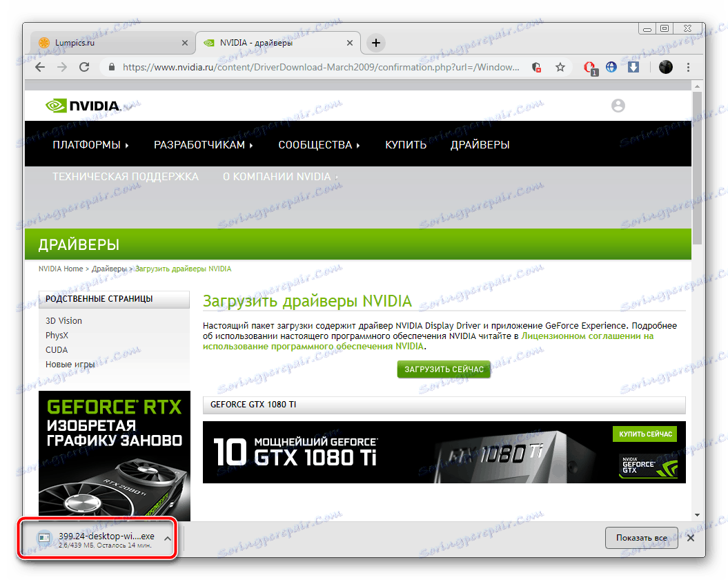This screenshot has width=728, height=580.
Task: Click КУПИТЬ СЕЙЧАС on the GTX banner
Action: (x=645, y=434)
